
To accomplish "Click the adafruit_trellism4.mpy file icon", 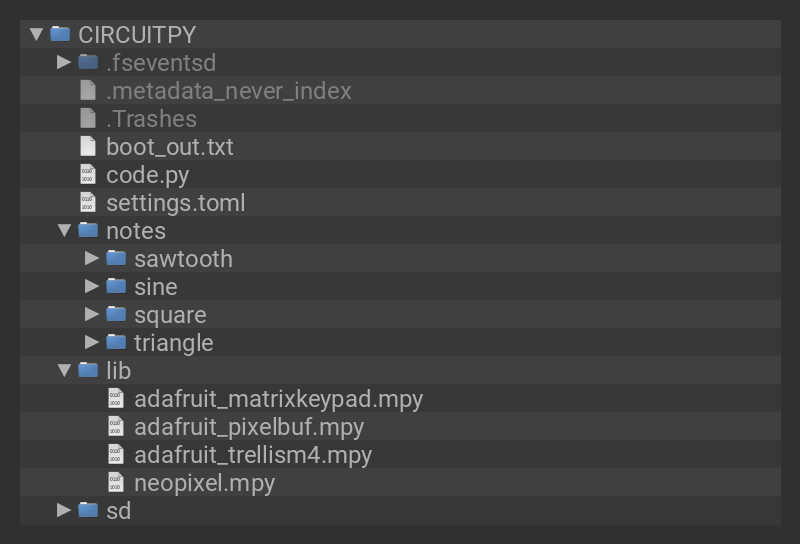I will [x=116, y=455].
